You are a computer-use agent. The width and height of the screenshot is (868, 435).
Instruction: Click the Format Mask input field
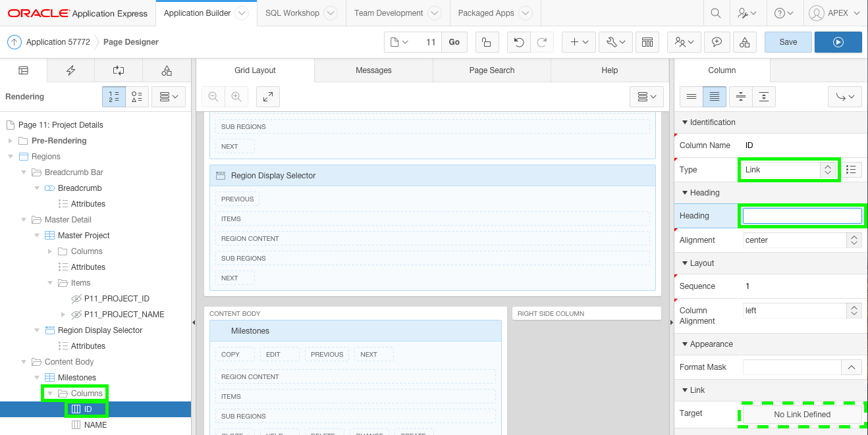[x=792, y=367]
